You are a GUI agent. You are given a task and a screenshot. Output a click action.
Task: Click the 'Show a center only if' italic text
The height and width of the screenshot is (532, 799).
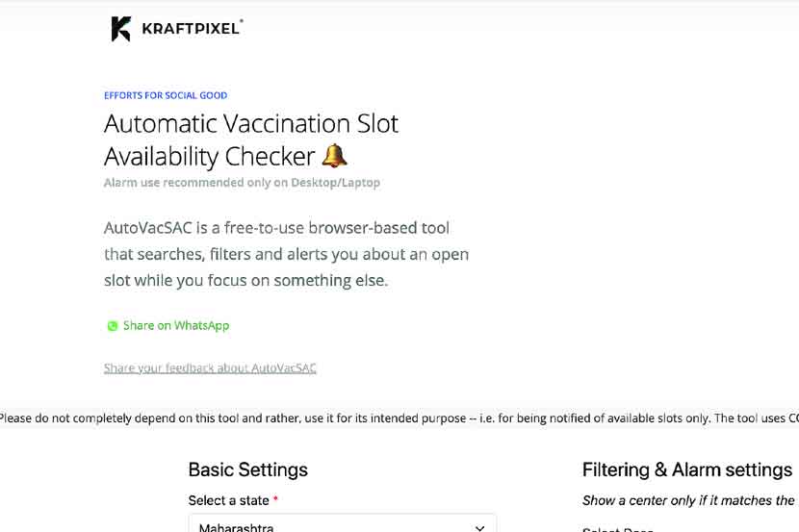[688, 500]
